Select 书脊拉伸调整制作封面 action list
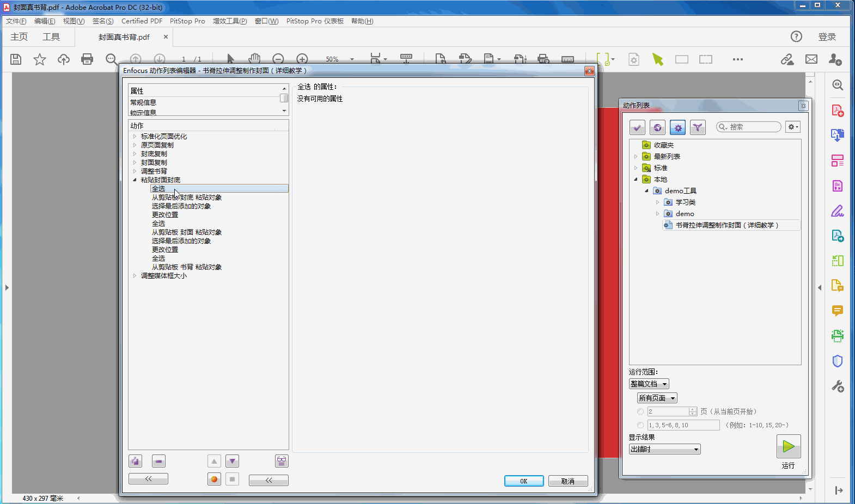855x504 pixels. click(726, 225)
